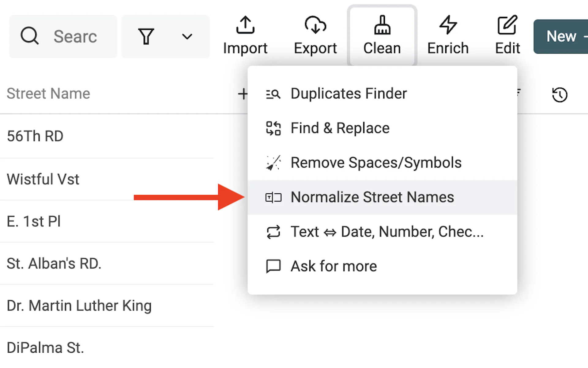Select the E. 1st Pl cell
Image resolution: width=588 pixels, height=368 pixels.
point(107,222)
